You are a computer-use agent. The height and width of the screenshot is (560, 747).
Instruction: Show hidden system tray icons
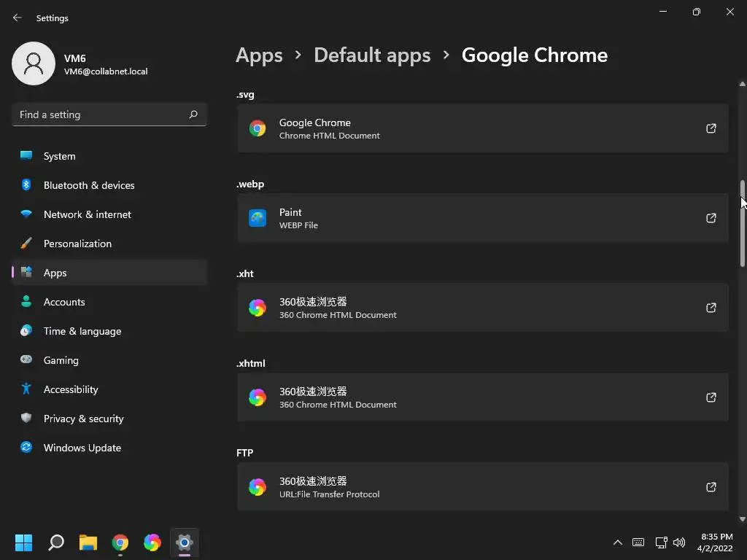[x=617, y=542]
